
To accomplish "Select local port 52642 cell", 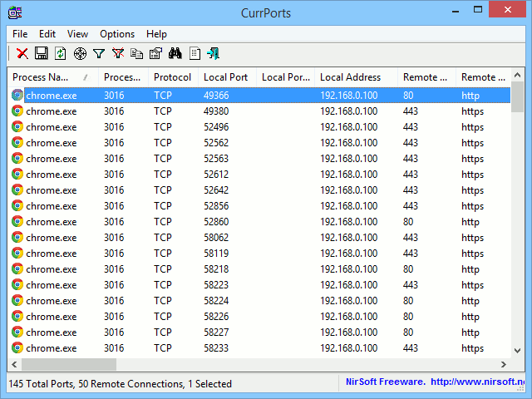I will click(216, 190).
